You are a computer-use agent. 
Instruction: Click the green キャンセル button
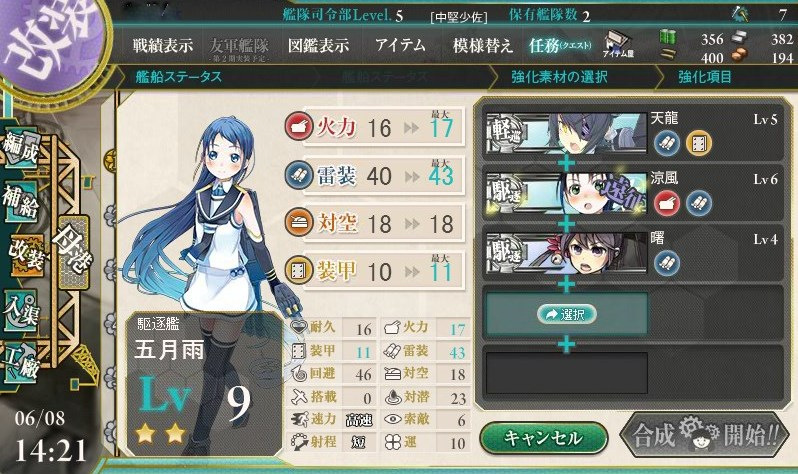pyautogui.click(x=544, y=438)
